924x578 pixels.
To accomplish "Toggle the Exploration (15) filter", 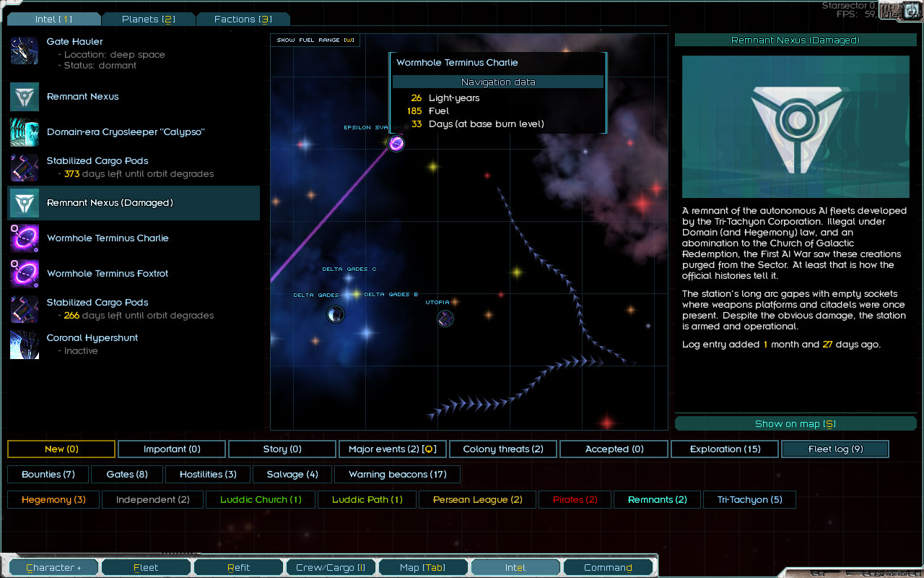I will point(725,449).
